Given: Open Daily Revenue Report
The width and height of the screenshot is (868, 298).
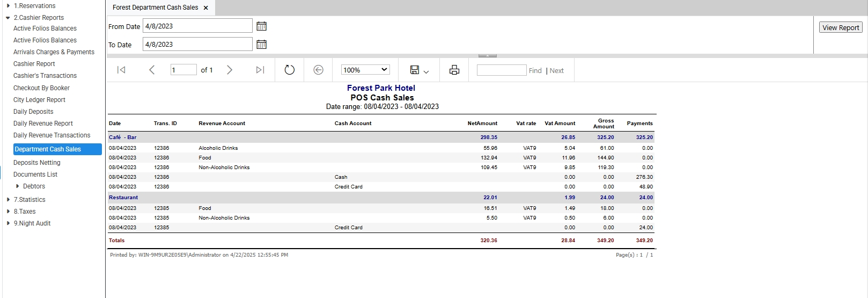Looking at the screenshot, I should tap(43, 123).
